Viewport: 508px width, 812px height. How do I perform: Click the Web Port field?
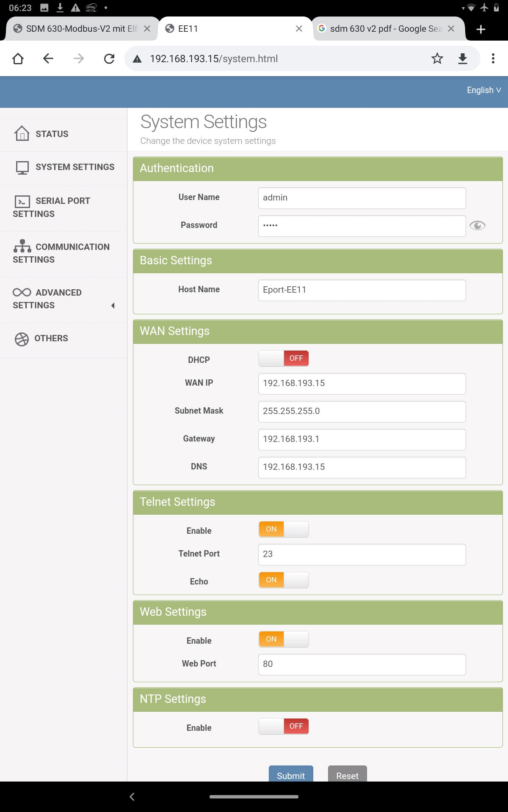coord(362,664)
